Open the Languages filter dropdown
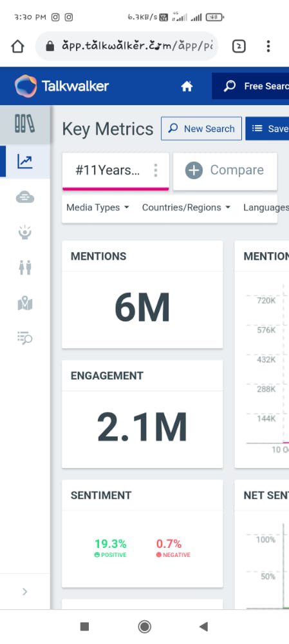 (x=266, y=208)
